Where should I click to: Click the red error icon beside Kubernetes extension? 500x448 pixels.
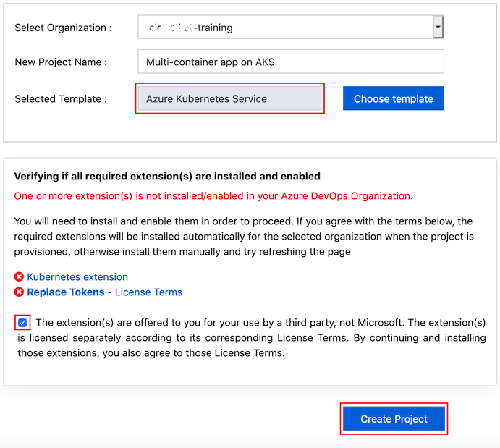[x=19, y=276]
